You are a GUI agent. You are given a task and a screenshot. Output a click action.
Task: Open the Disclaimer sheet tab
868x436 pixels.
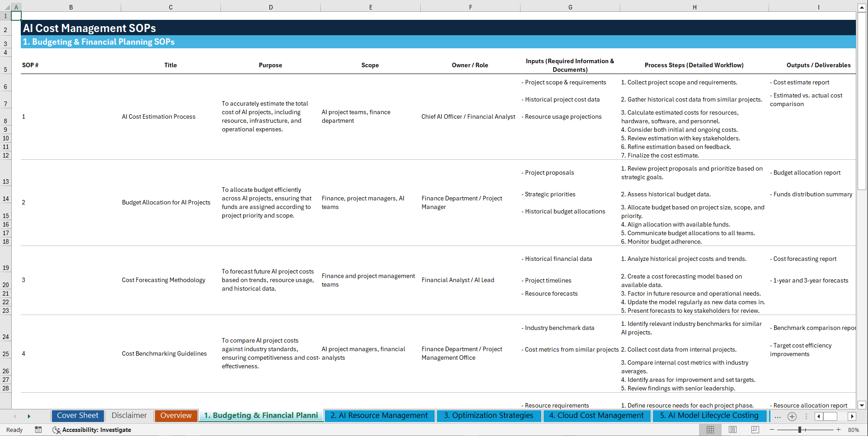(x=129, y=415)
